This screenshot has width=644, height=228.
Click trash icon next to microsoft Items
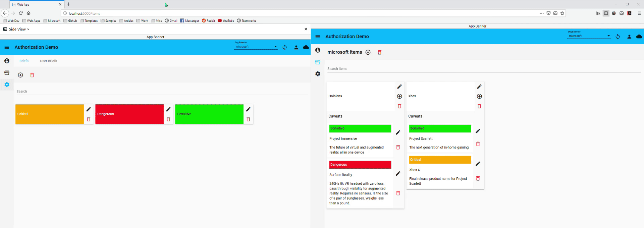(380, 52)
